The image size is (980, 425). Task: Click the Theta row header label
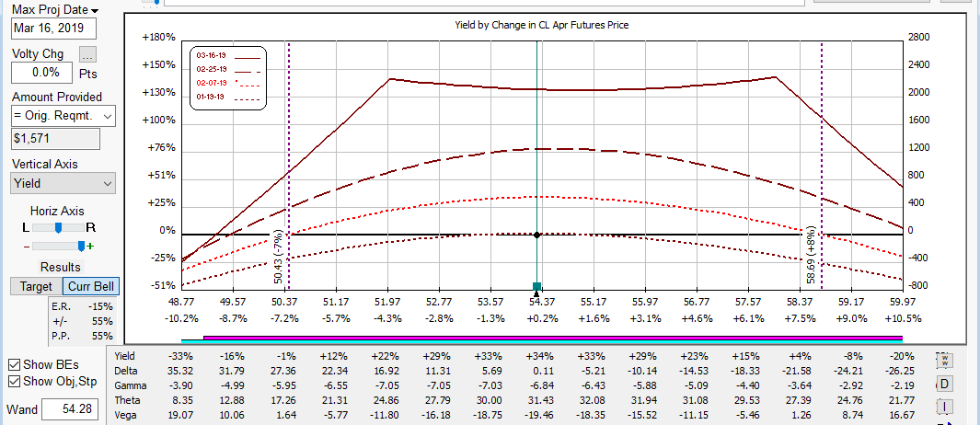(x=127, y=400)
